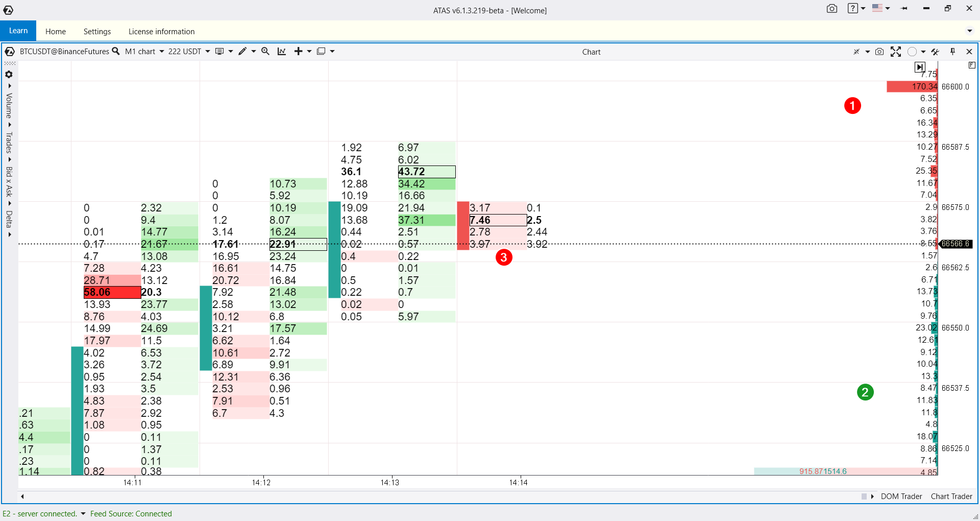Image resolution: width=980 pixels, height=521 pixels.
Task: Toggle the F box at chart corner
Action: [972, 65]
